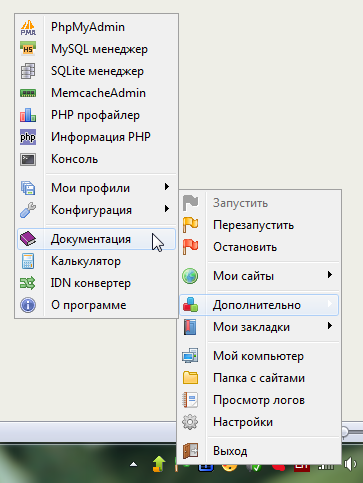Expand the Мои сайты submenu arrow

(330, 275)
